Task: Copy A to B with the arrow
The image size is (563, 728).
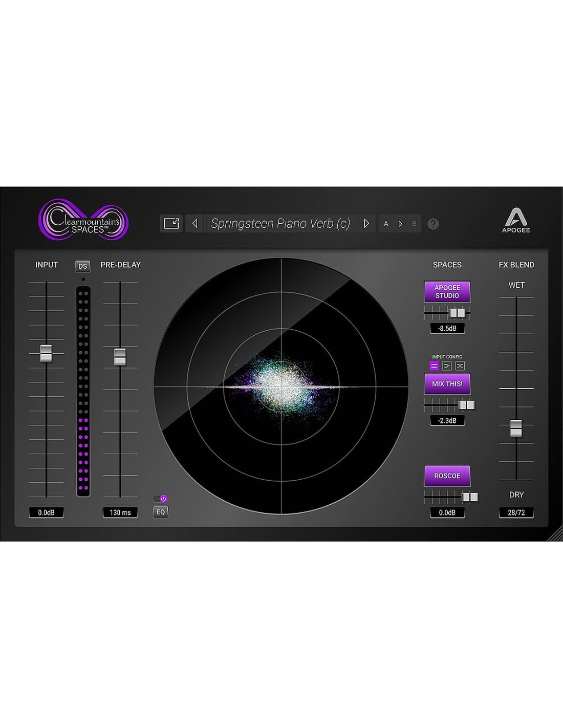Action: point(400,224)
